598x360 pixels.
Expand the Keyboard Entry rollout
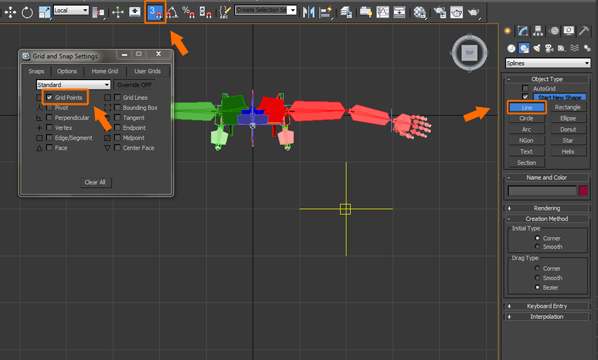pos(547,306)
